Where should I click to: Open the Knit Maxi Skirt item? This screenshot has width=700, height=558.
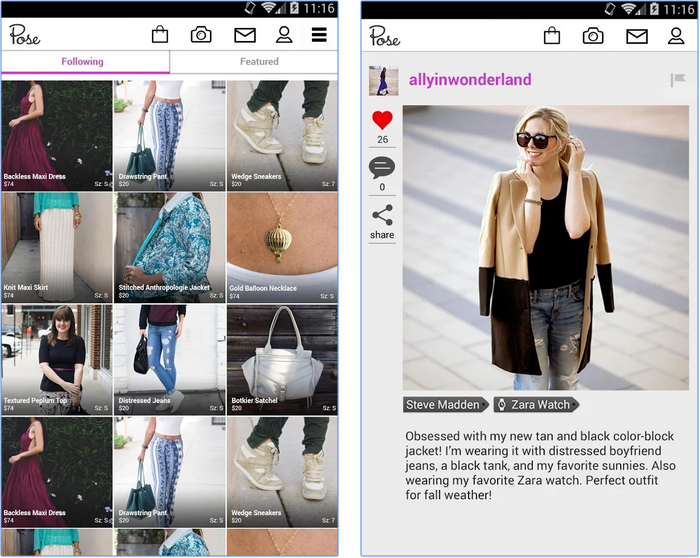(x=57, y=248)
